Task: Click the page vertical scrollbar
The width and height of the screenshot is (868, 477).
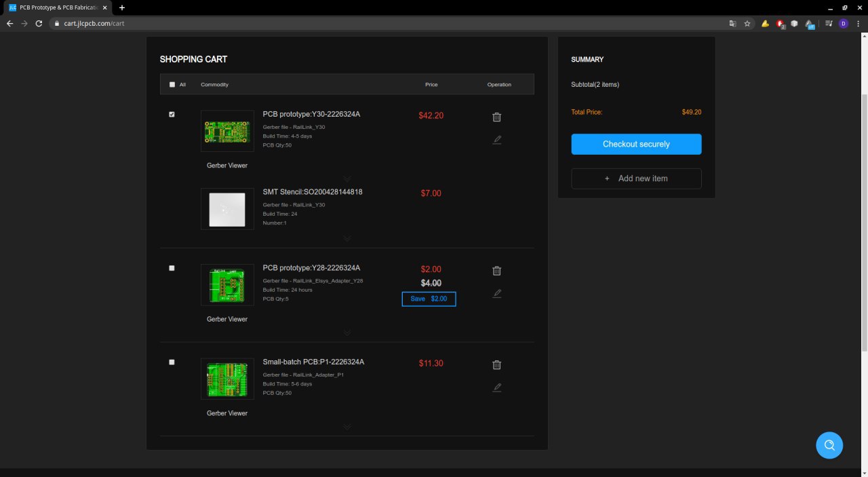Action: (x=864, y=224)
